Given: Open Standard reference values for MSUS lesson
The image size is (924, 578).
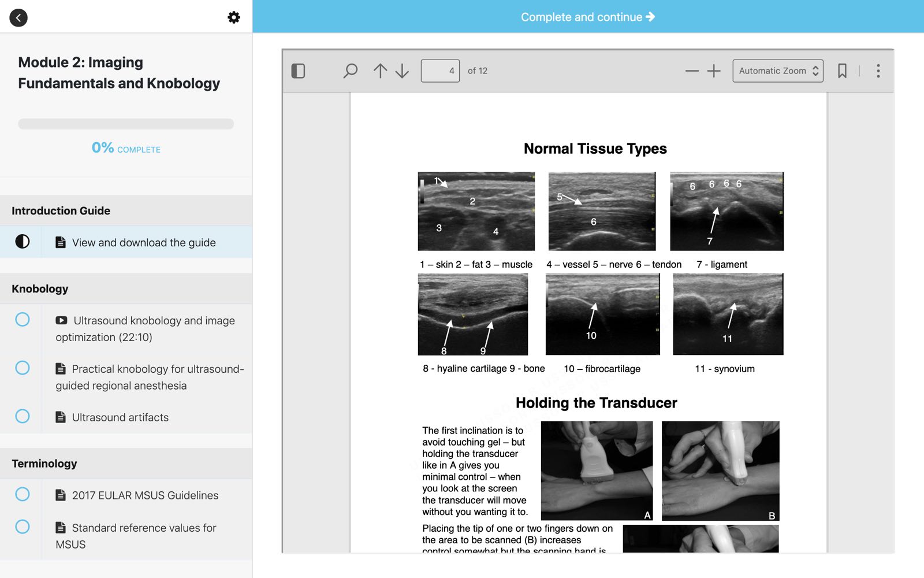Looking at the screenshot, I should 144,528.
